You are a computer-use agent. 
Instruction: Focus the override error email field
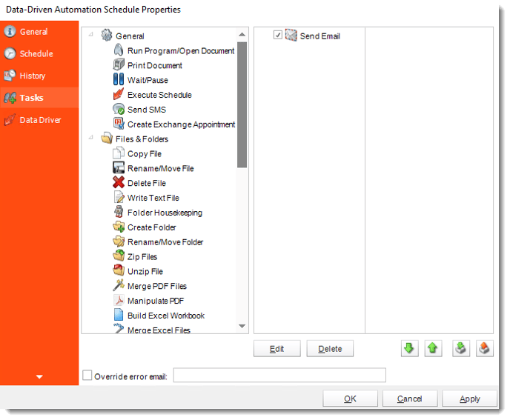click(279, 375)
